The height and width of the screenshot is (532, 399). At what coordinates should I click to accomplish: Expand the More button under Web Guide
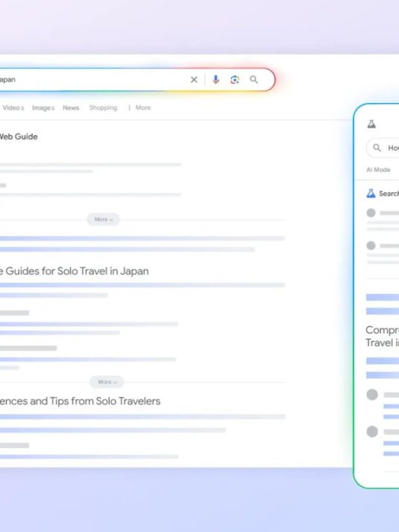103,220
